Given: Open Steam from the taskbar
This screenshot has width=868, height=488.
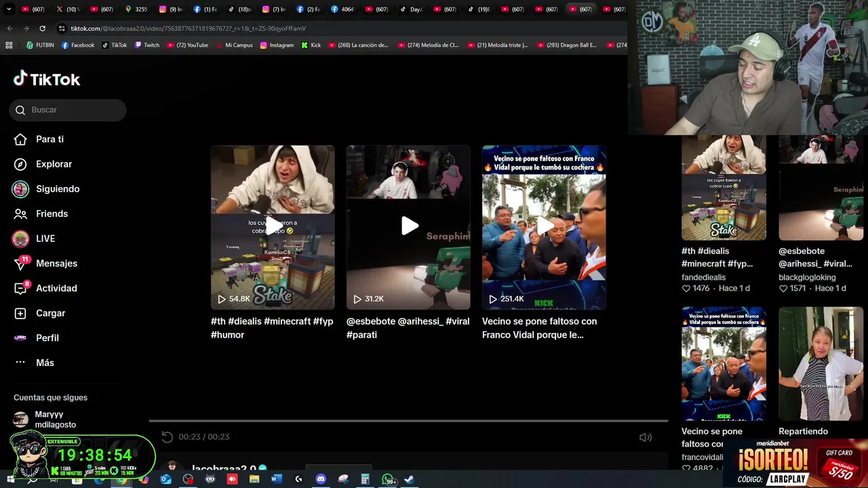Looking at the screenshot, I should coord(409,479).
